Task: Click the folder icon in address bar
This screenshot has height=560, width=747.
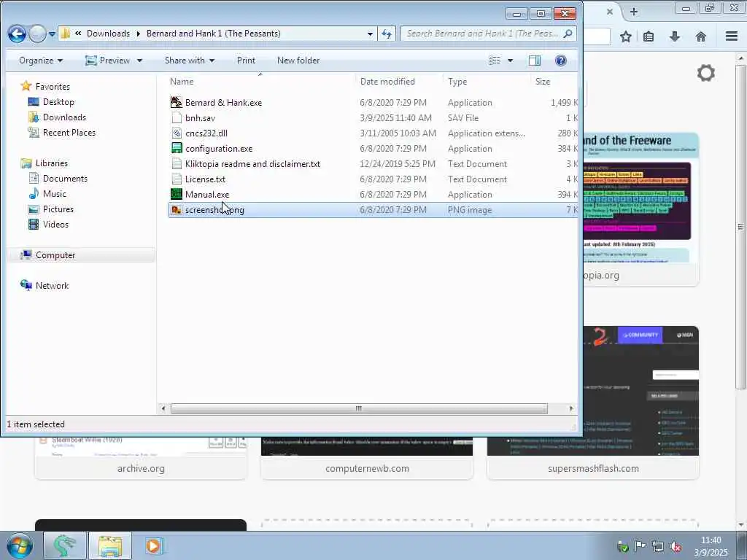Action: click(65, 34)
